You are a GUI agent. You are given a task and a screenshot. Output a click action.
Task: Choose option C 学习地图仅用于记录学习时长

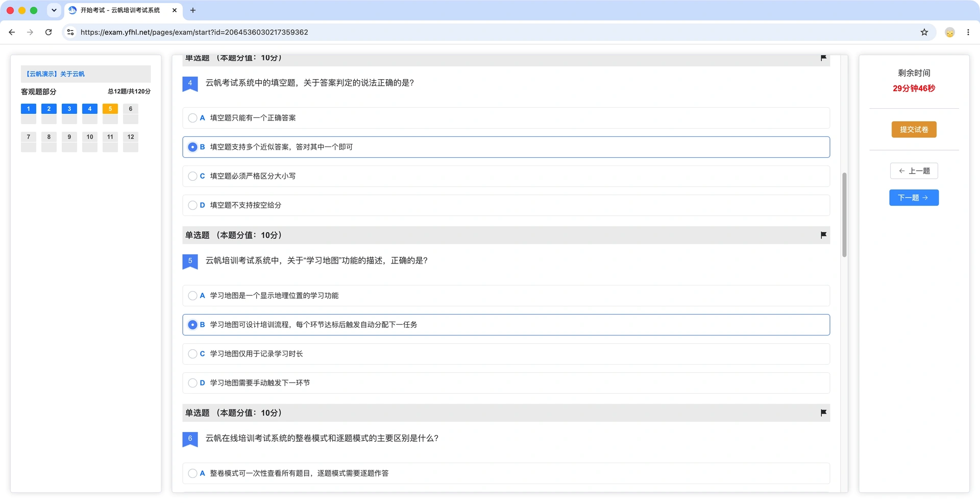(506, 354)
